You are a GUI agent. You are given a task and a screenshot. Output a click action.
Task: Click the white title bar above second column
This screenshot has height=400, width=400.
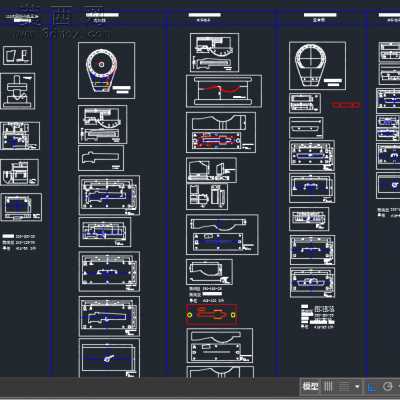pos(102,15)
